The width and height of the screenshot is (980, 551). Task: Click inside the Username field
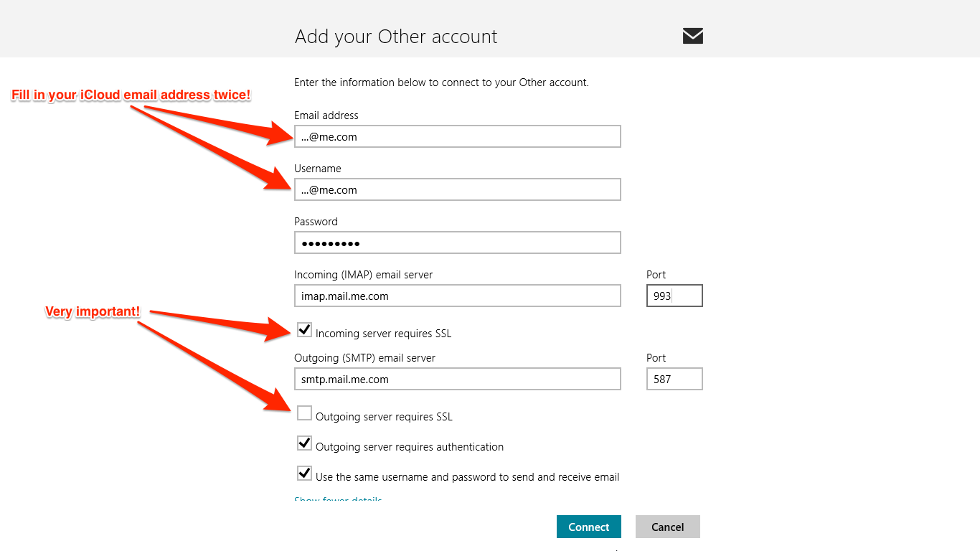click(x=457, y=189)
